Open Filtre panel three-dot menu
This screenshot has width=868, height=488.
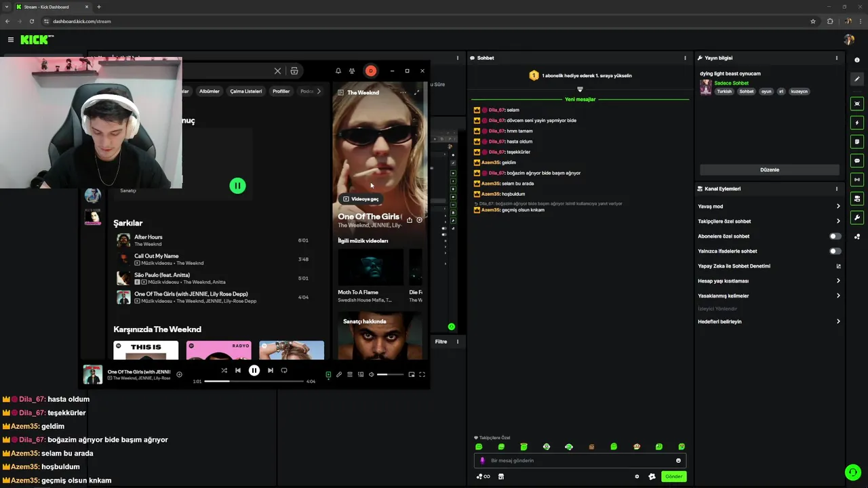point(458,342)
